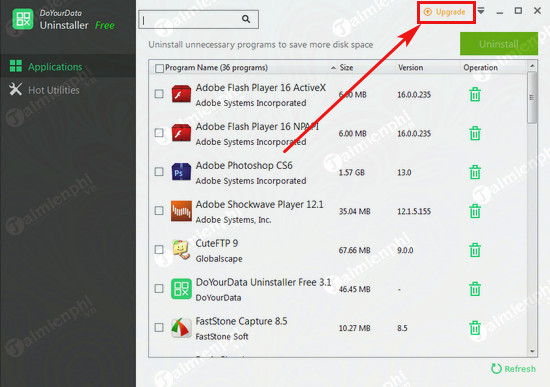The width and height of the screenshot is (550, 387).
Task: Click the '67.66 MB' size value
Action: click(x=354, y=250)
